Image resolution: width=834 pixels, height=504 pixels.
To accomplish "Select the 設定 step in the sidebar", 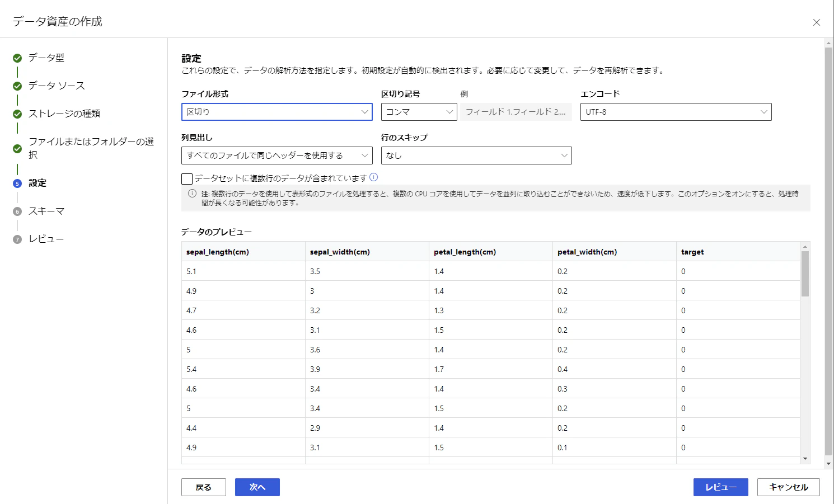I will [38, 183].
